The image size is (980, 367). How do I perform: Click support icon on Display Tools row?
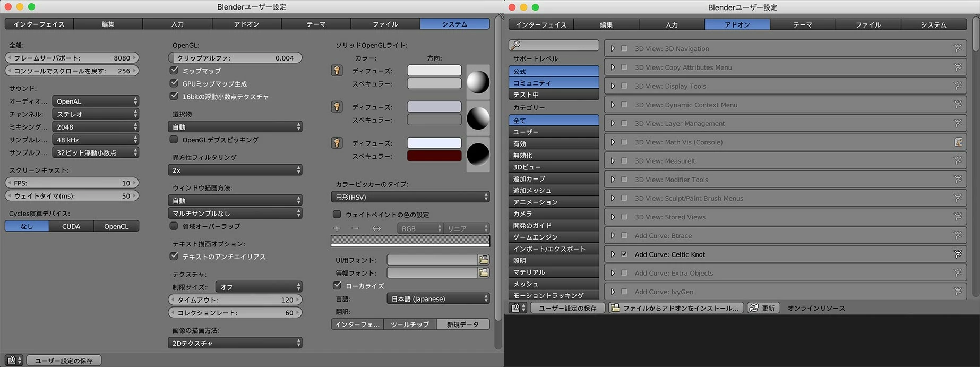click(958, 86)
